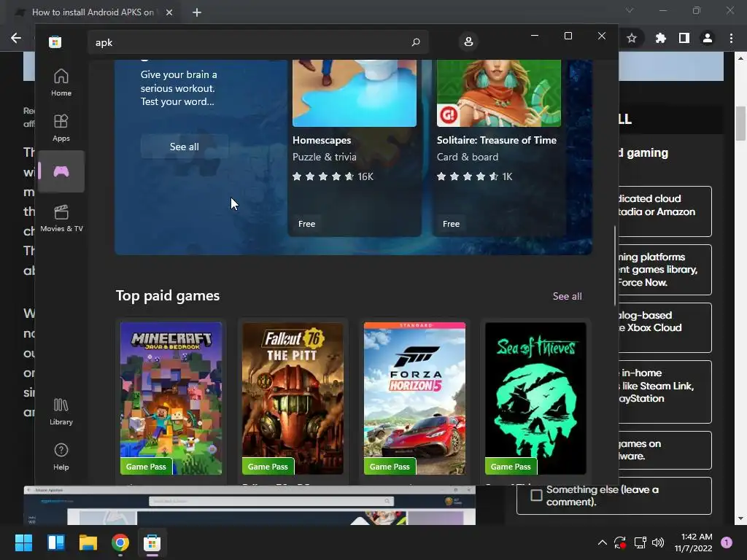Open network status tray icon
This screenshot has height=560, width=747.
pyautogui.click(x=640, y=542)
